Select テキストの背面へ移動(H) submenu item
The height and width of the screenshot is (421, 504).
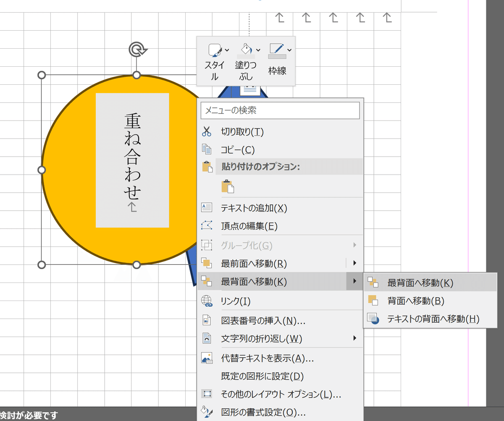coord(430,319)
